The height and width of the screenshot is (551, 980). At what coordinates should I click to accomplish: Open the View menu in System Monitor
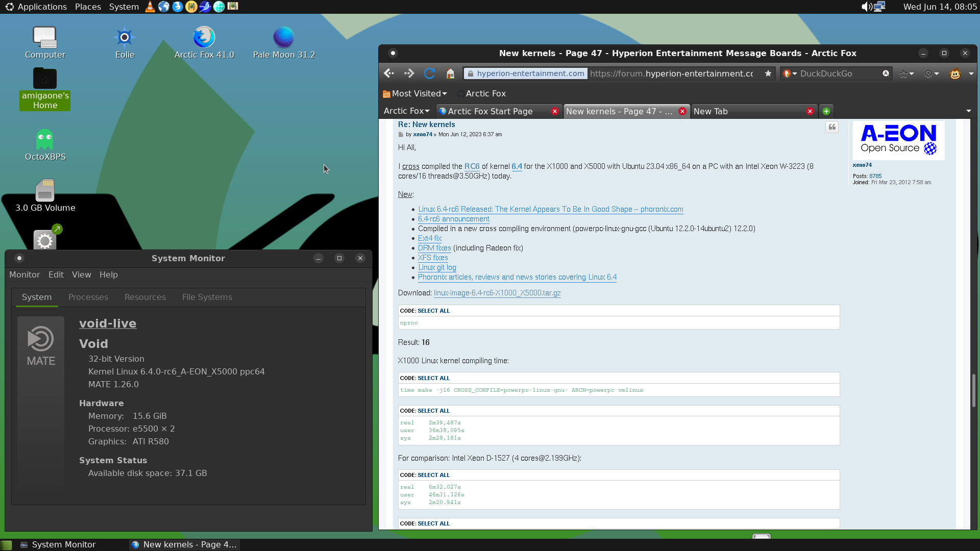pos(81,274)
